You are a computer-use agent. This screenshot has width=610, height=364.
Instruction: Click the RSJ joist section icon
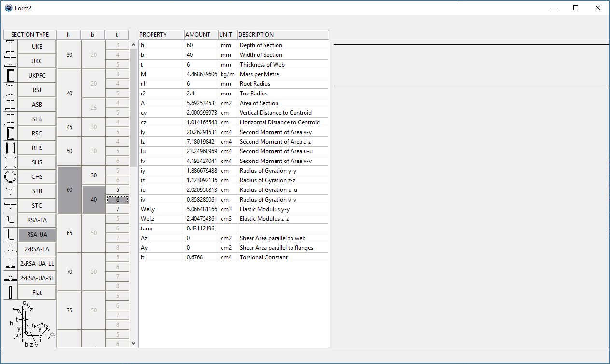tap(11, 90)
